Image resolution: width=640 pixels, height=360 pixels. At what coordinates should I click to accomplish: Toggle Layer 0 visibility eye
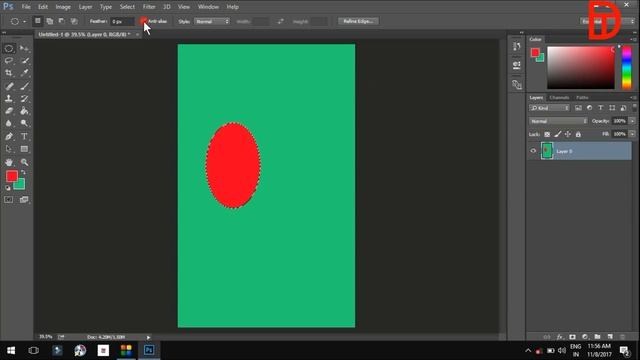[x=533, y=151]
